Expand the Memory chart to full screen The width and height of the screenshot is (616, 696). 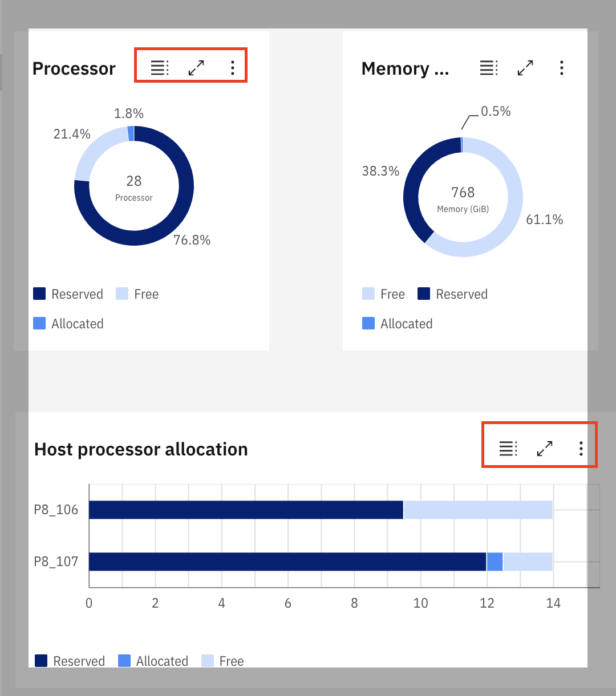[525, 67]
